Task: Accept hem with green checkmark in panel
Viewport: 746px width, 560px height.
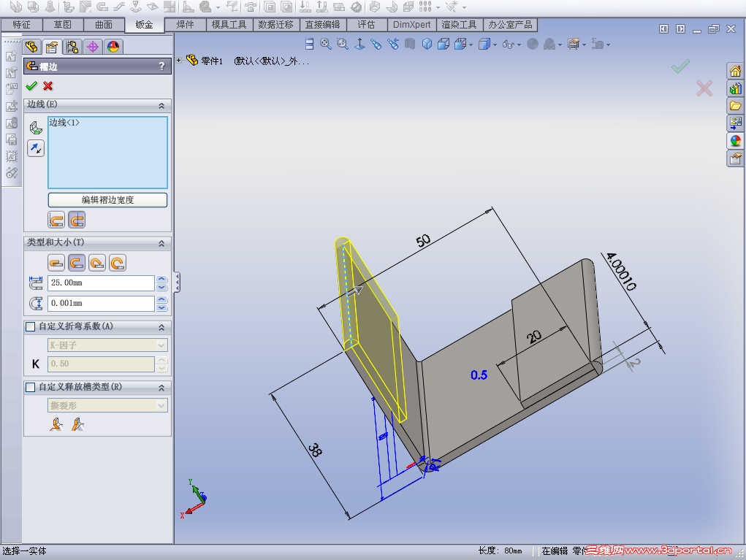Action: click(x=31, y=86)
